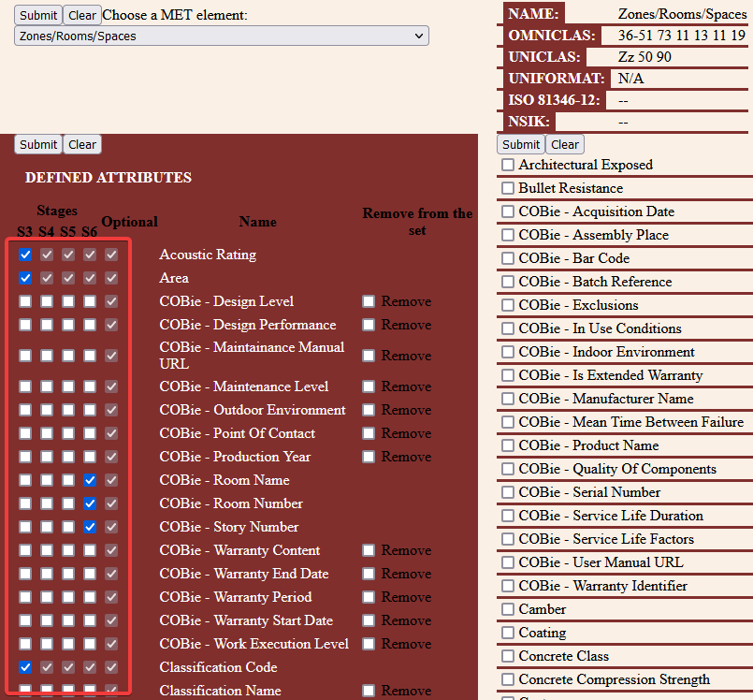Uncheck the S3 stage box for Acoustic Rating

tap(25, 255)
